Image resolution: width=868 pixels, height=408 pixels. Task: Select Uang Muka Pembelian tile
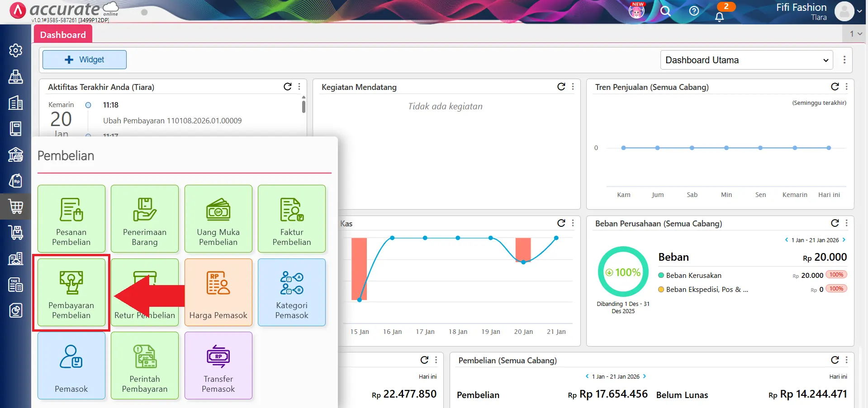click(x=218, y=219)
